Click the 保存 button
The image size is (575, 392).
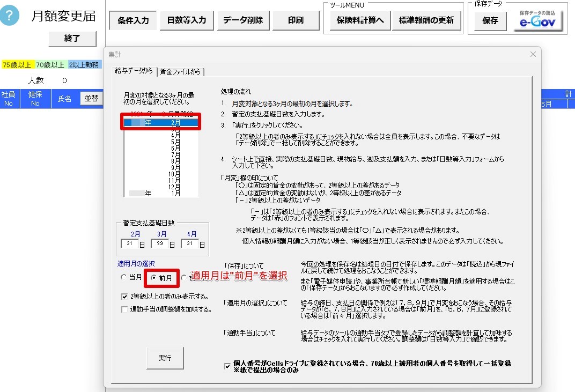pos(490,21)
